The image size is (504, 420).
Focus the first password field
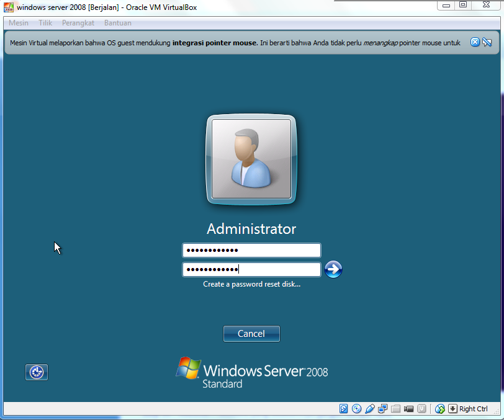[251, 251]
